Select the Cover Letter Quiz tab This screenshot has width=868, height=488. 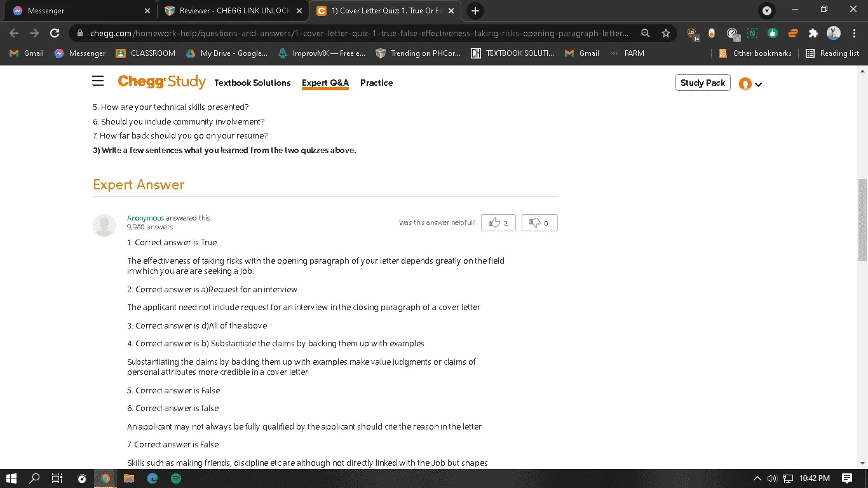(x=384, y=11)
